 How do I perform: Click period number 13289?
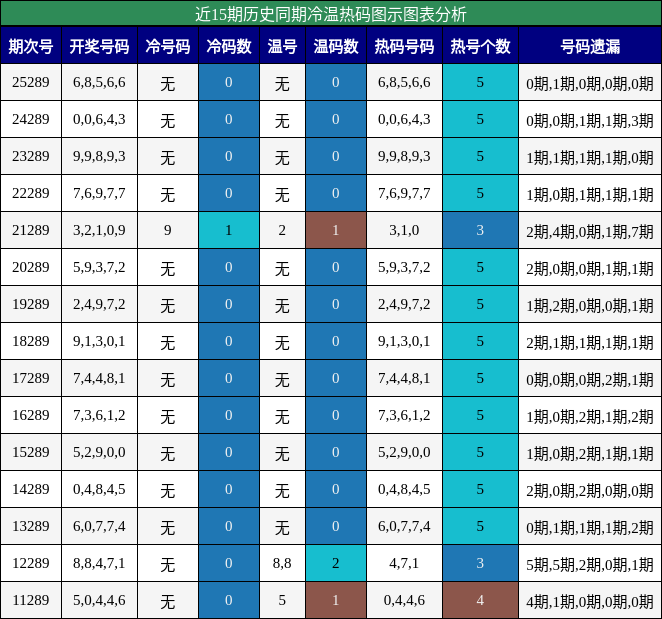pyautogui.click(x=31, y=526)
